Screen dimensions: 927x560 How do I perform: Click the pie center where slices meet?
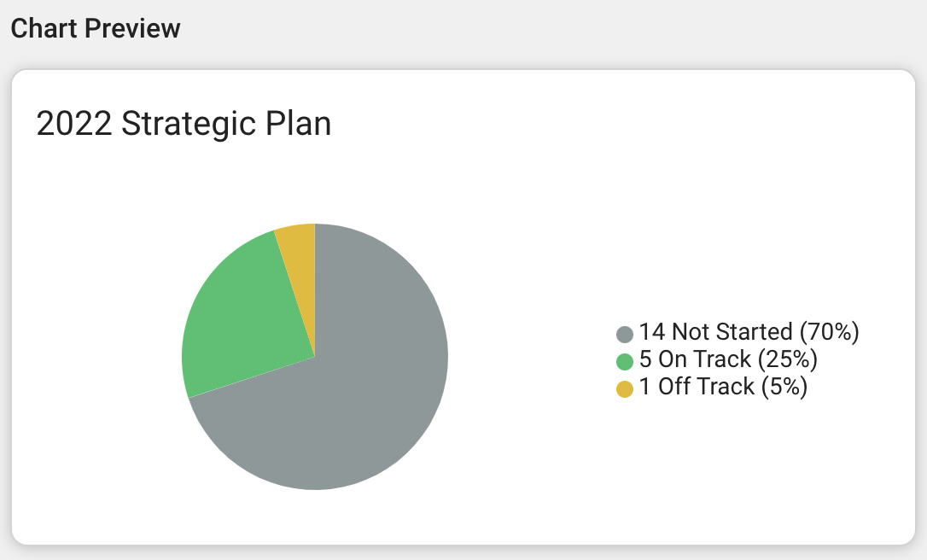pos(314,357)
